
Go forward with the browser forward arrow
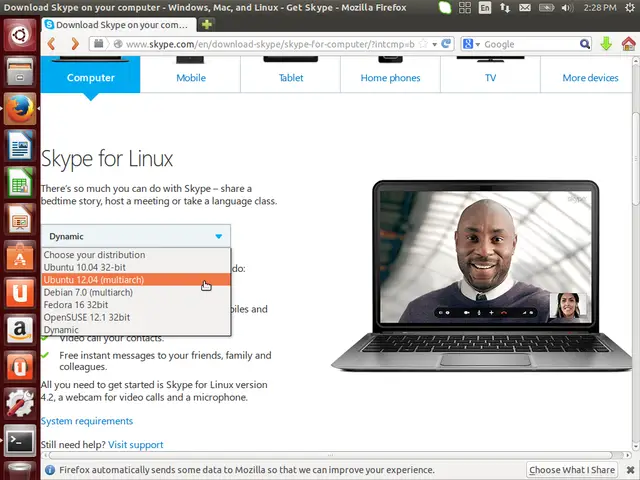click(74, 44)
